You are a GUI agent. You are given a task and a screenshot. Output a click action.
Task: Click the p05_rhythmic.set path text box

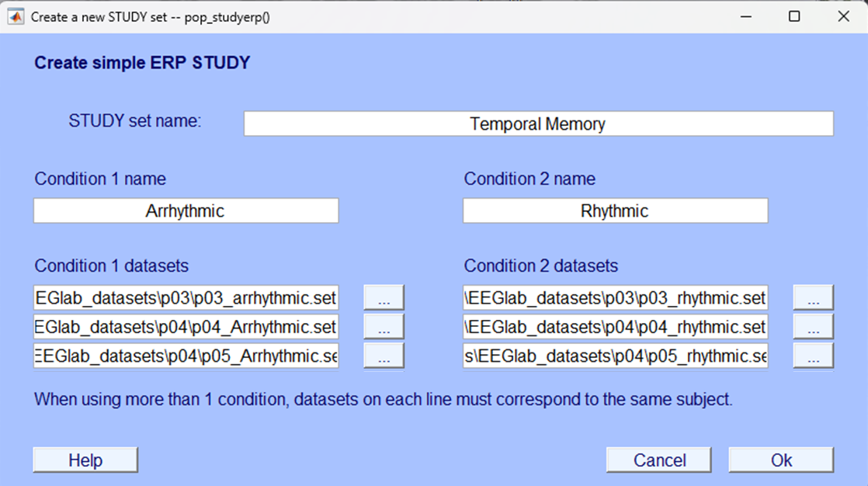pyautogui.click(x=615, y=356)
